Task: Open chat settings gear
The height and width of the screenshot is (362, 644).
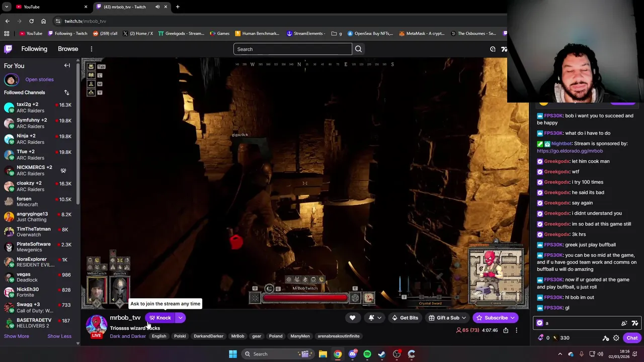Action: tap(616, 338)
